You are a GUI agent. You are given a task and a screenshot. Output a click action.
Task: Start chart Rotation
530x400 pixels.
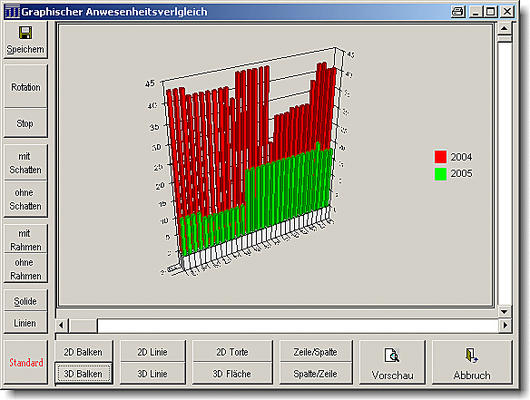[25, 87]
